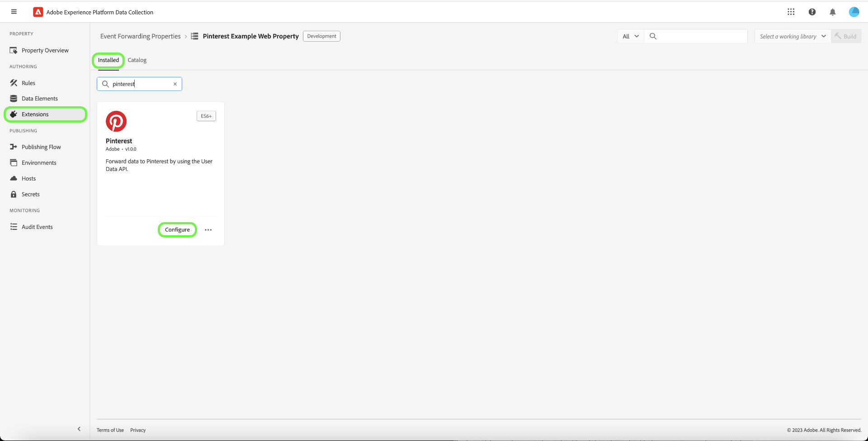Click the Secrets lock icon

click(x=14, y=194)
